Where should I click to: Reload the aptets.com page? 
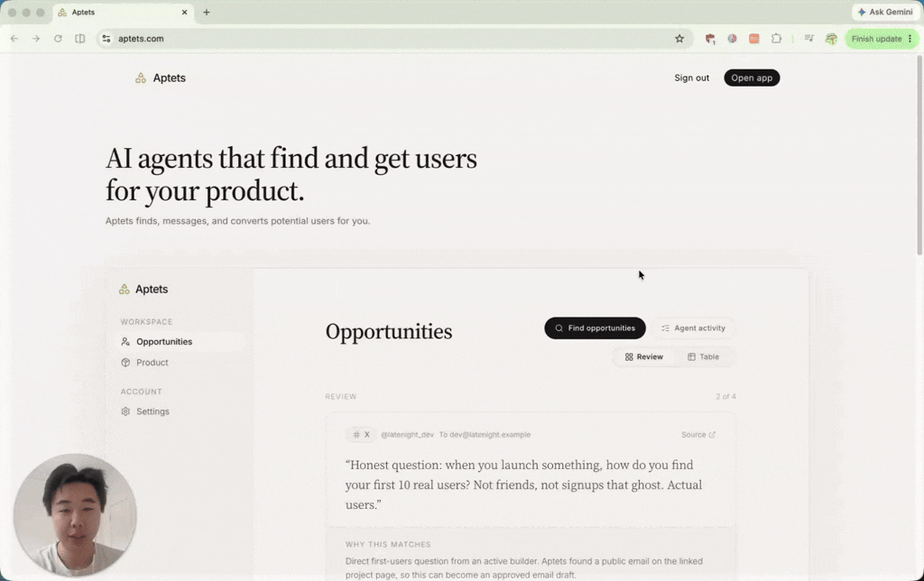pyautogui.click(x=58, y=38)
